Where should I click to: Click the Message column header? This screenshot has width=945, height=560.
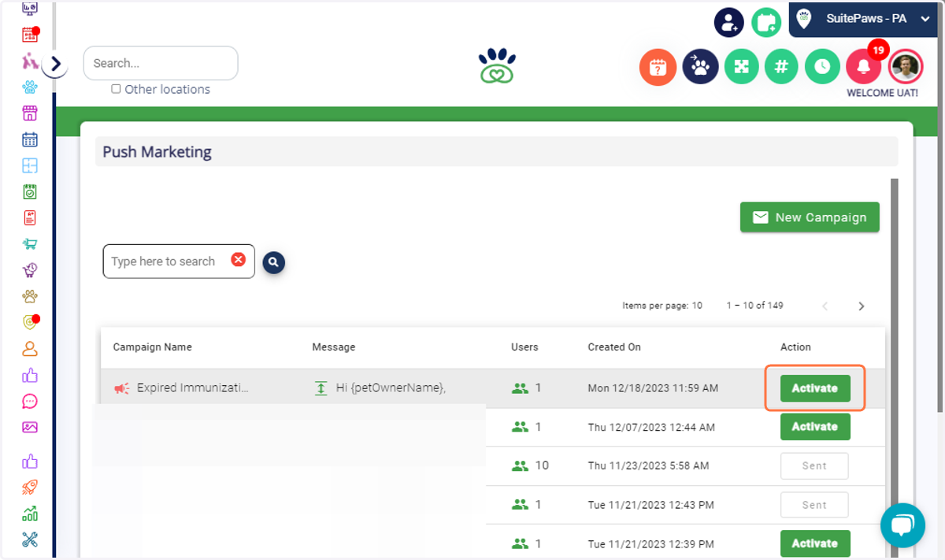click(x=334, y=347)
